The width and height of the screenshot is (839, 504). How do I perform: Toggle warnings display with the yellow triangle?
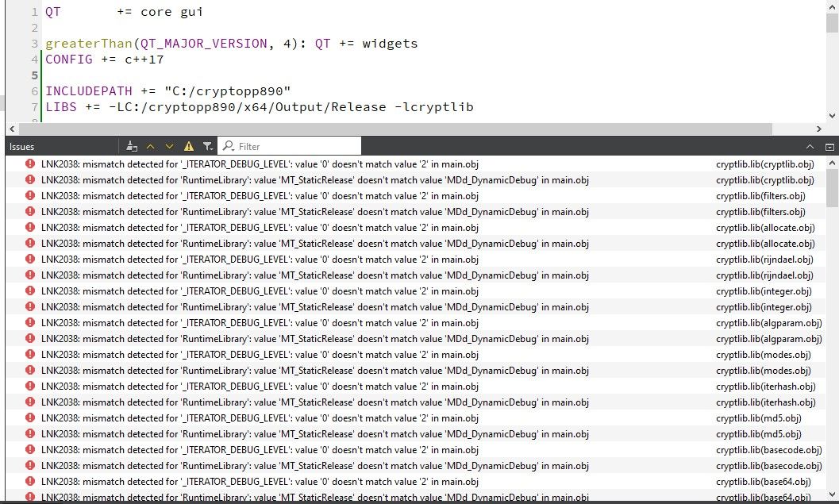click(x=189, y=146)
